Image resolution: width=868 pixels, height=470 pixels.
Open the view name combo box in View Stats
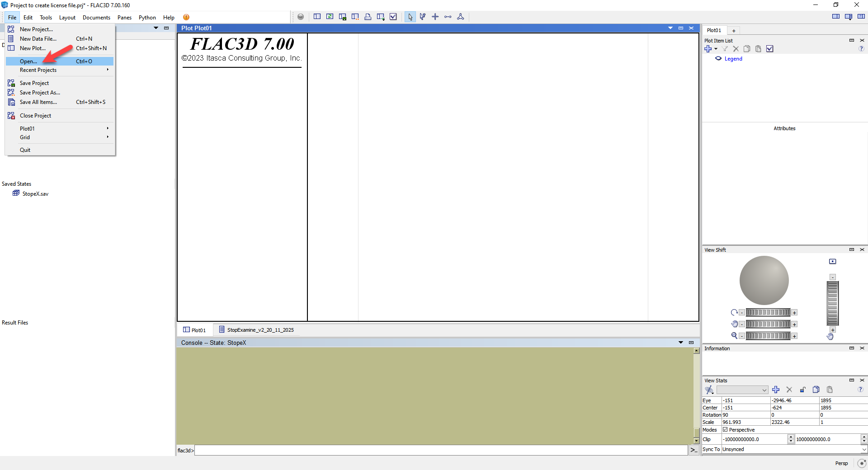742,390
